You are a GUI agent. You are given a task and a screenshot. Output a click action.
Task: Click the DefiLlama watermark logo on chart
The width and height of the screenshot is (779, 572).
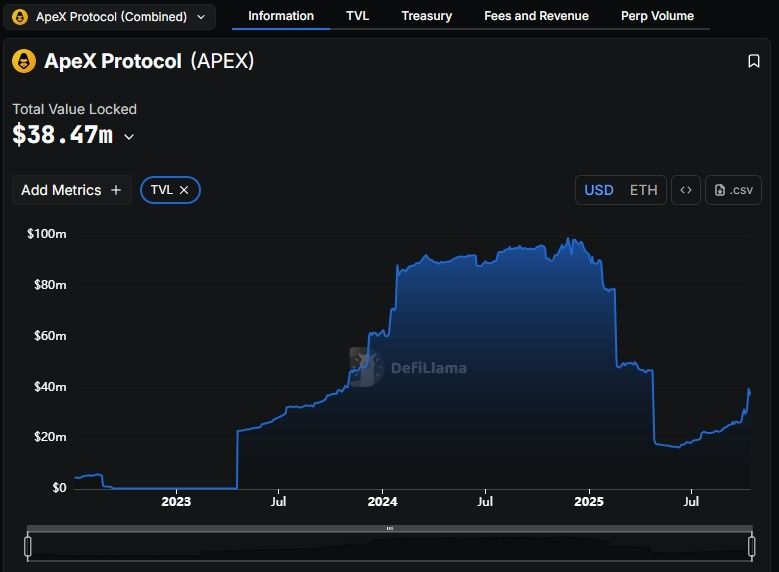point(367,367)
